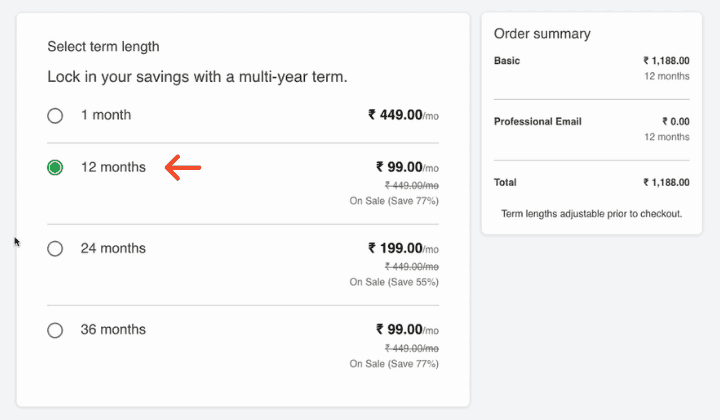
Task: Click the red arrow pointing at 12 months
Action: coord(183,168)
